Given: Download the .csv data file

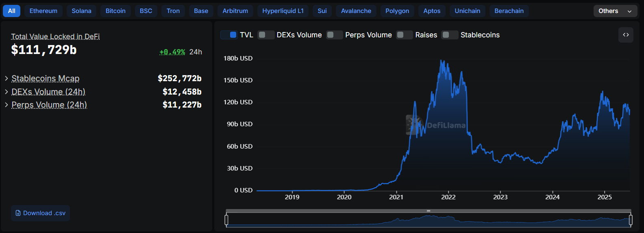Looking at the screenshot, I should pyautogui.click(x=41, y=213).
